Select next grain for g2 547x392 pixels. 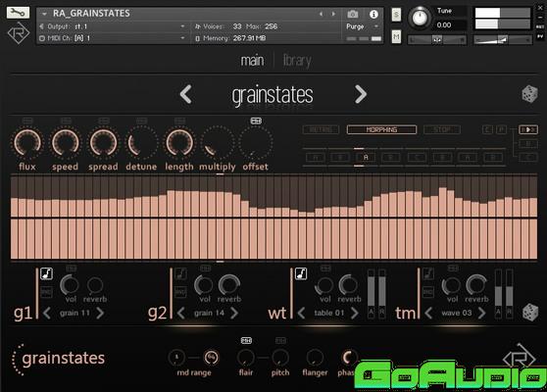(234, 314)
